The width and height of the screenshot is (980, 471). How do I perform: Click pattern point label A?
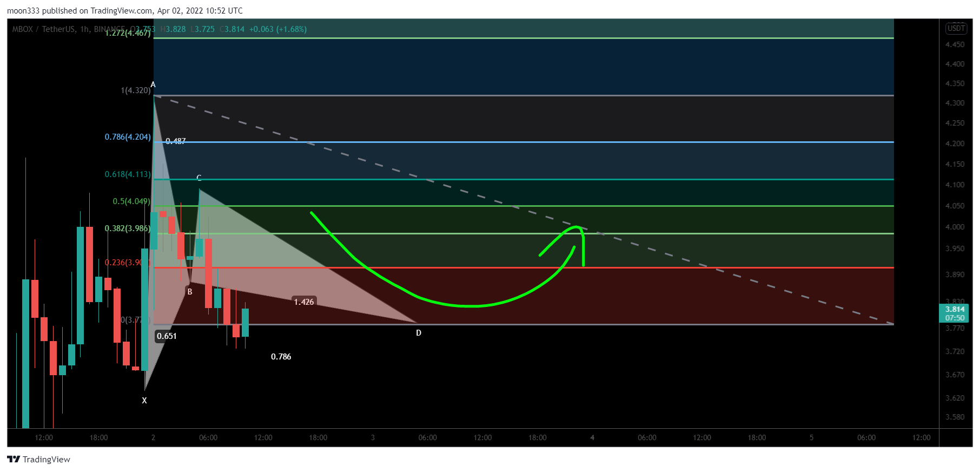pos(153,84)
